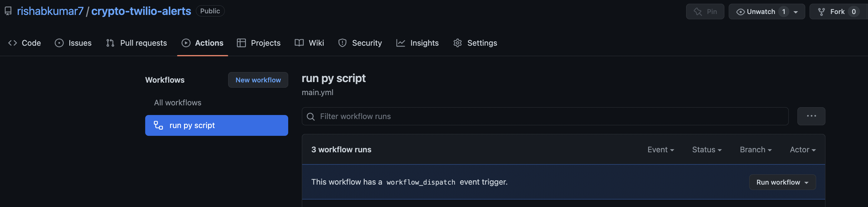Open the Projects tab
Screen dimensions: 868x207
pyautogui.click(x=259, y=43)
